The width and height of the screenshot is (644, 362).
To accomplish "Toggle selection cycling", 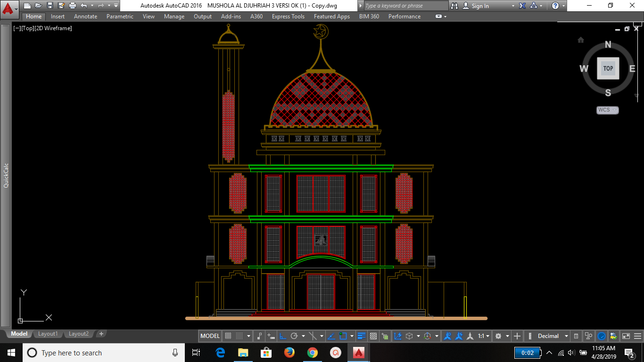I will 385,336.
